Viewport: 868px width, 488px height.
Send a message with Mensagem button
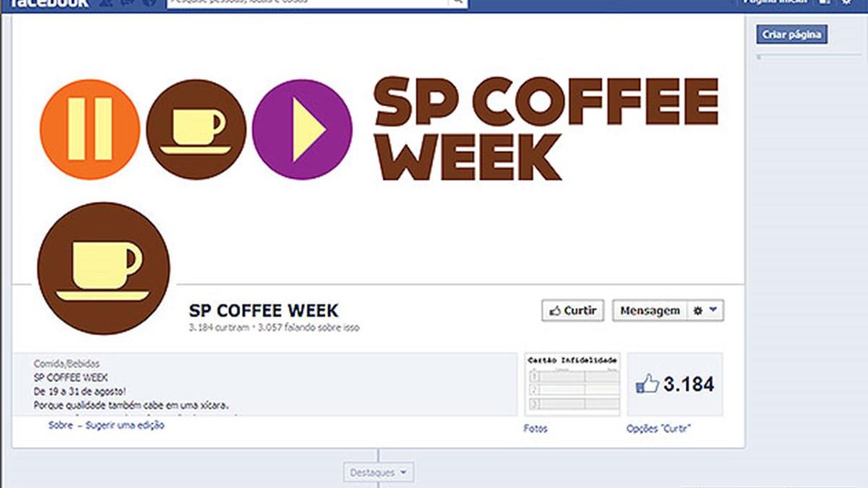[x=650, y=311]
